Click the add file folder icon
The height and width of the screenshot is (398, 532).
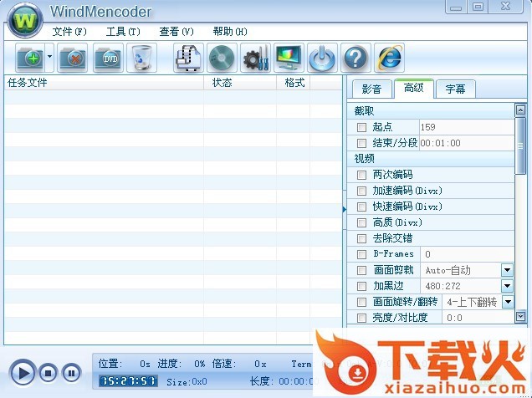pyautogui.click(x=30, y=58)
